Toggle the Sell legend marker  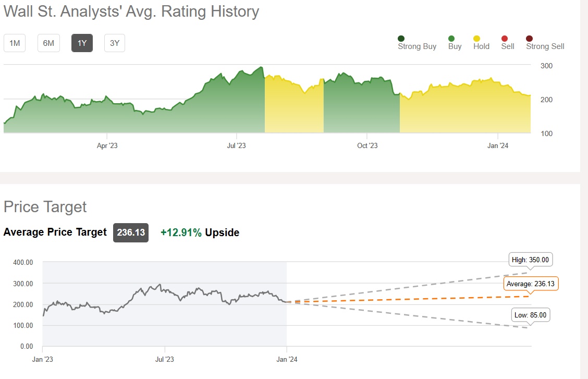click(x=504, y=39)
